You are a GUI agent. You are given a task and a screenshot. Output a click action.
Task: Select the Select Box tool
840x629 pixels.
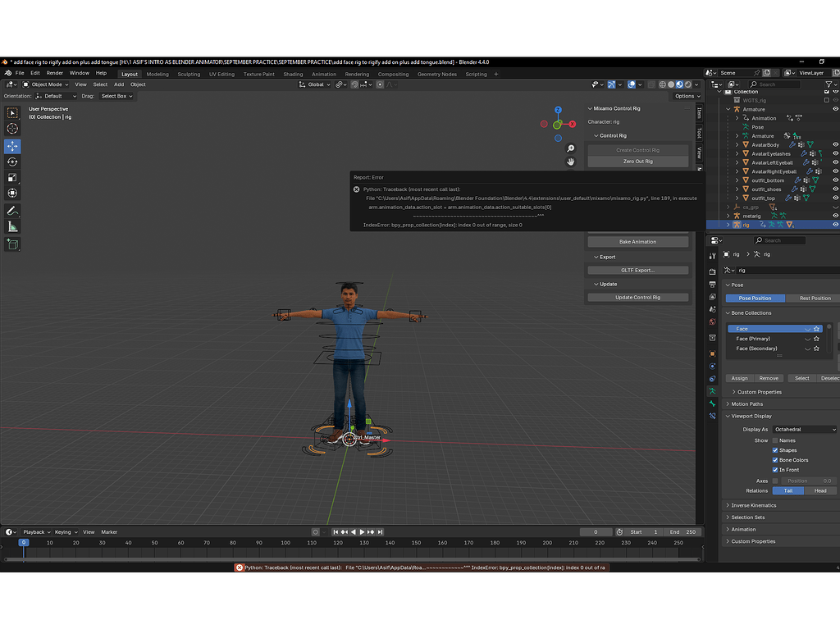click(12, 113)
